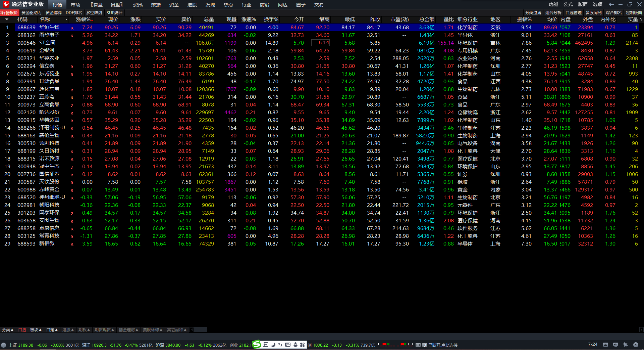This screenshot has height=350, width=644.
Task: Open the header dropdown arrow above row numbers
Action: click(7, 19)
